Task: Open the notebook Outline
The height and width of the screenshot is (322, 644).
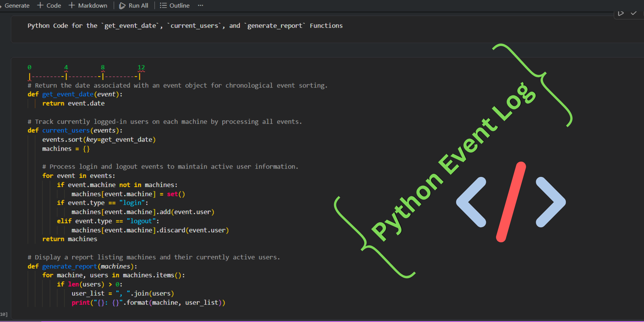Action: pyautogui.click(x=175, y=6)
